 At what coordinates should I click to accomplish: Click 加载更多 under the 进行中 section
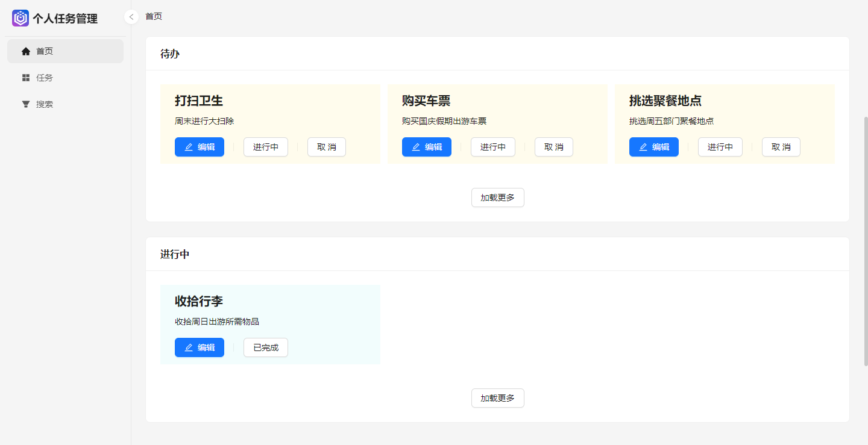(x=497, y=397)
